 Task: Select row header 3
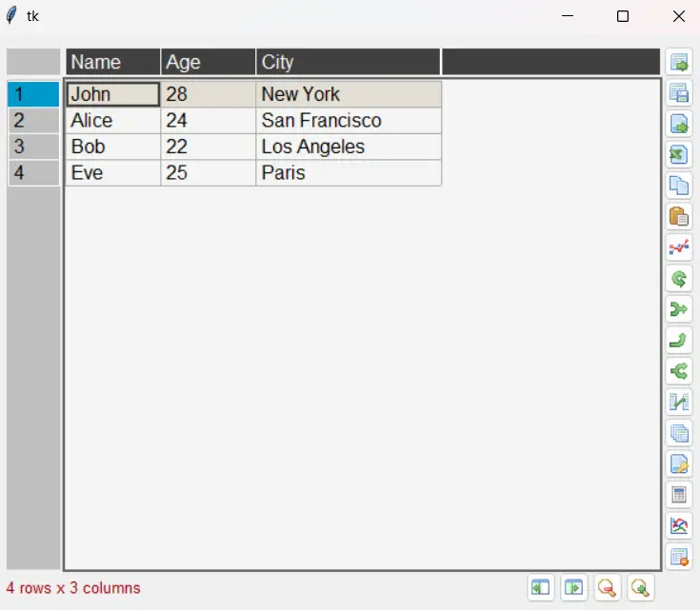[x=33, y=147]
